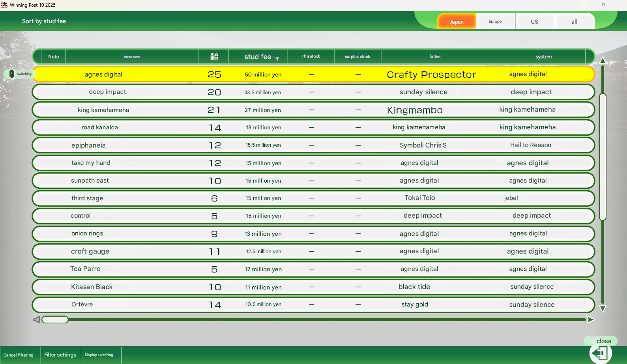Show all regions with the all tab
627x364 pixels.
coord(575,22)
